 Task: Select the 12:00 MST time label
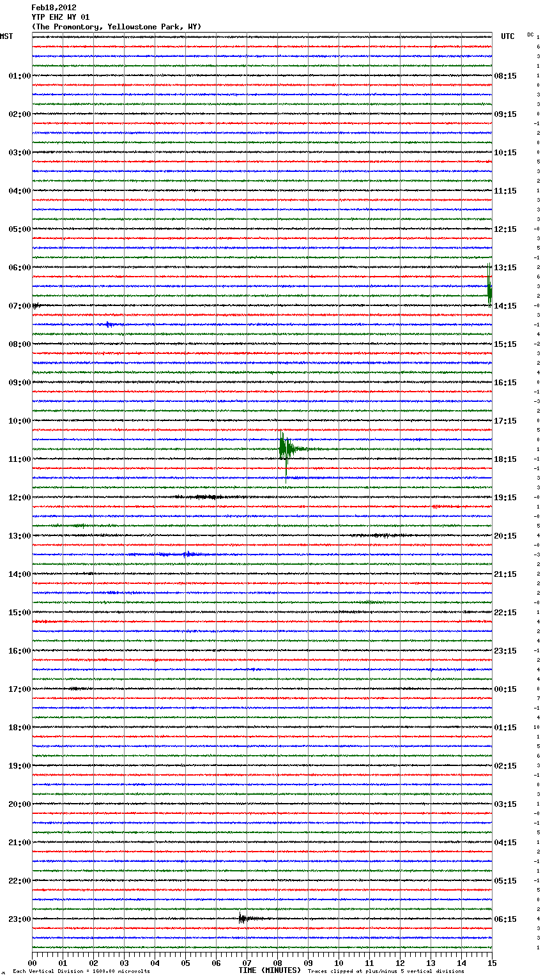pyautogui.click(x=19, y=498)
